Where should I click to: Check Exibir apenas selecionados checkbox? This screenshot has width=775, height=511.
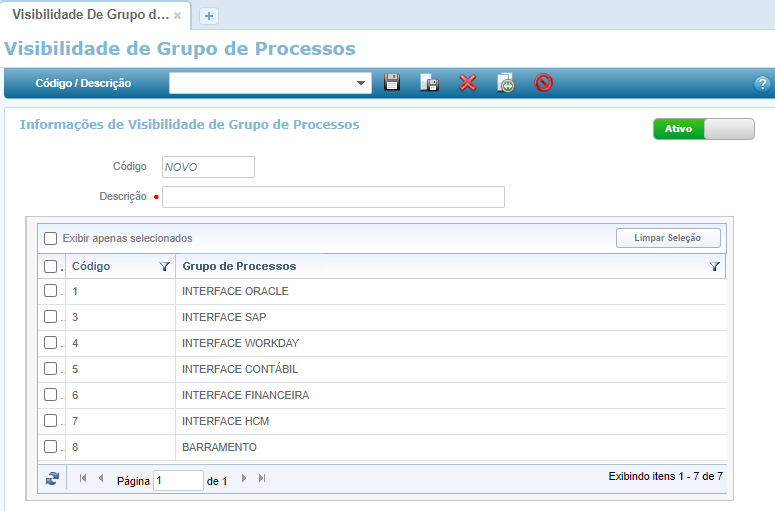[x=50, y=238]
